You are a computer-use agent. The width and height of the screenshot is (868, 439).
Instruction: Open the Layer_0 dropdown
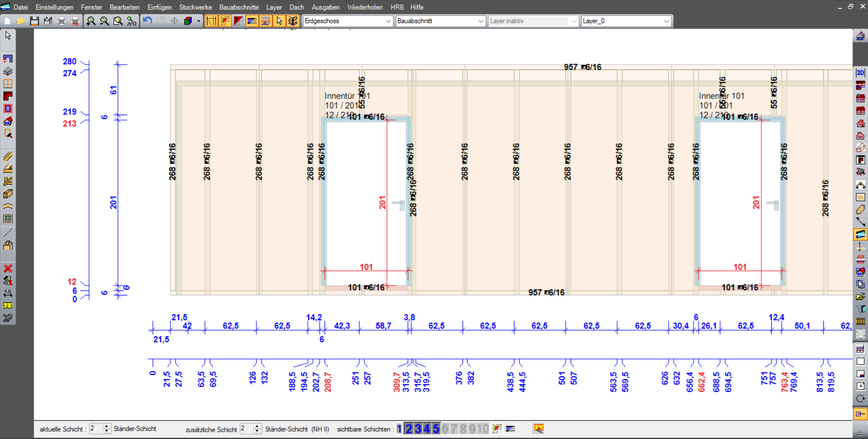click(x=666, y=21)
